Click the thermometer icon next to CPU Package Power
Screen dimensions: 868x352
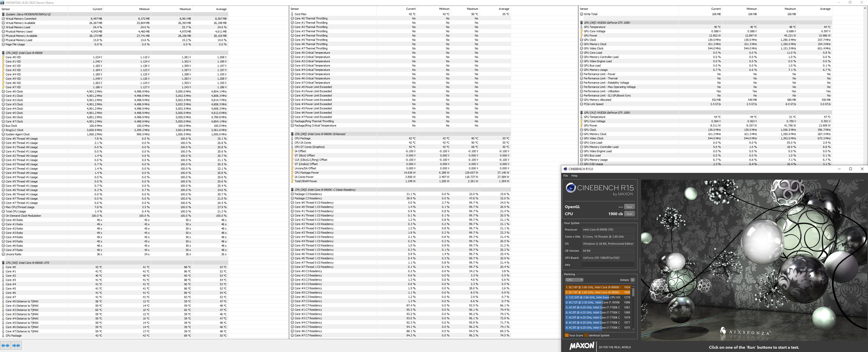292,173
